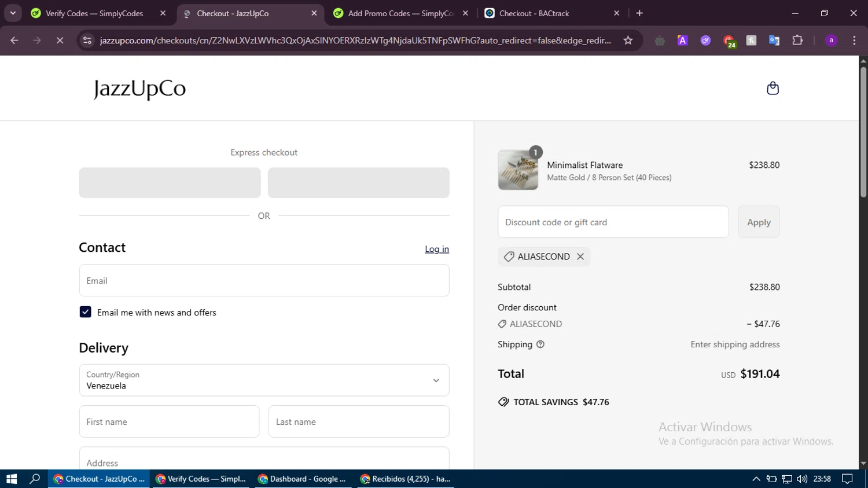
Task: Click the JazzUpCo logo
Action: [139, 89]
